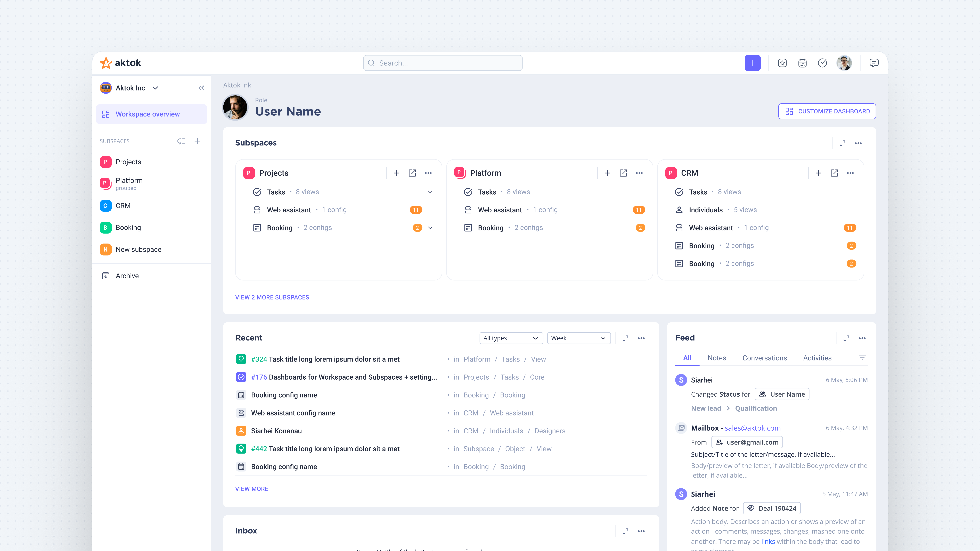This screenshot has height=551, width=980.
Task: Click the favorites star icon in the top bar
Action: coord(782,63)
